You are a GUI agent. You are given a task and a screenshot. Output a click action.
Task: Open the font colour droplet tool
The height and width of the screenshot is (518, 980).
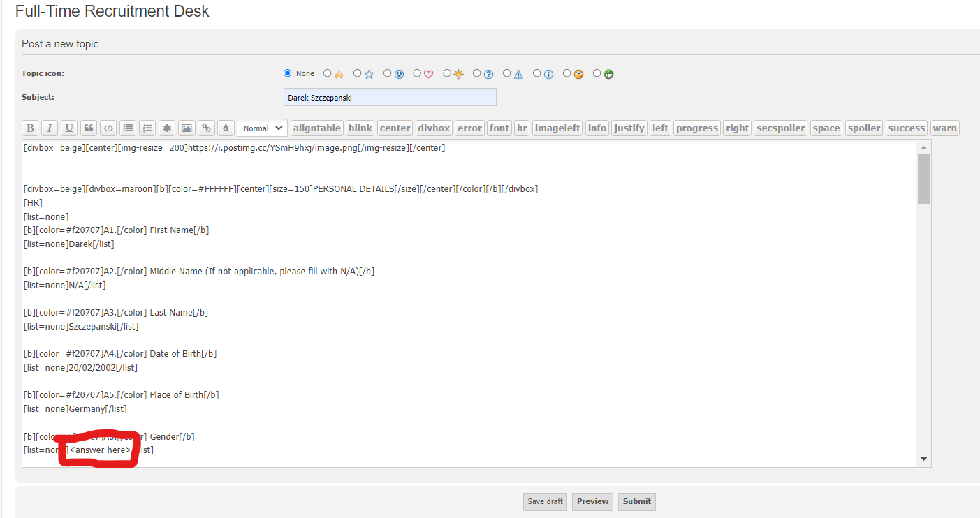(x=225, y=128)
